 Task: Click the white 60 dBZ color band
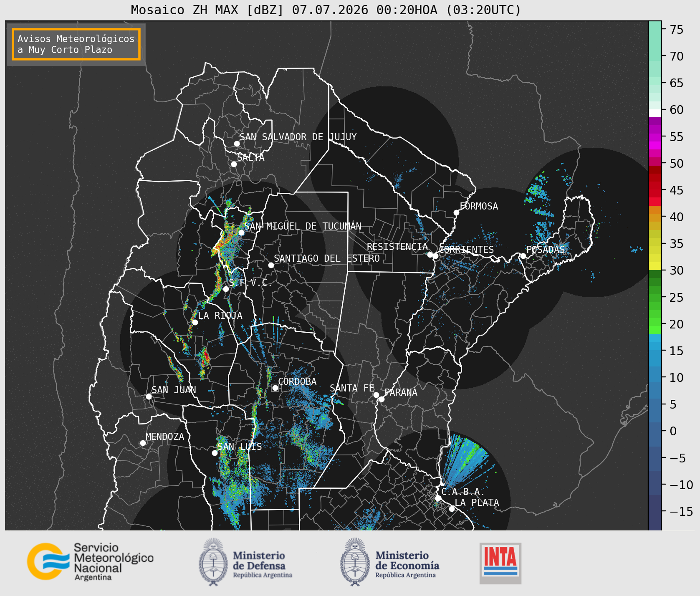tap(655, 113)
